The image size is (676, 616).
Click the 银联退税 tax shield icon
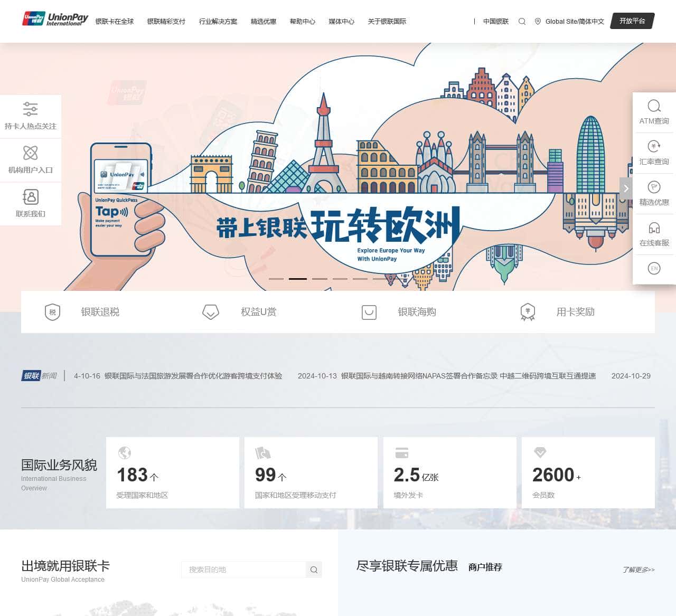(x=52, y=312)
